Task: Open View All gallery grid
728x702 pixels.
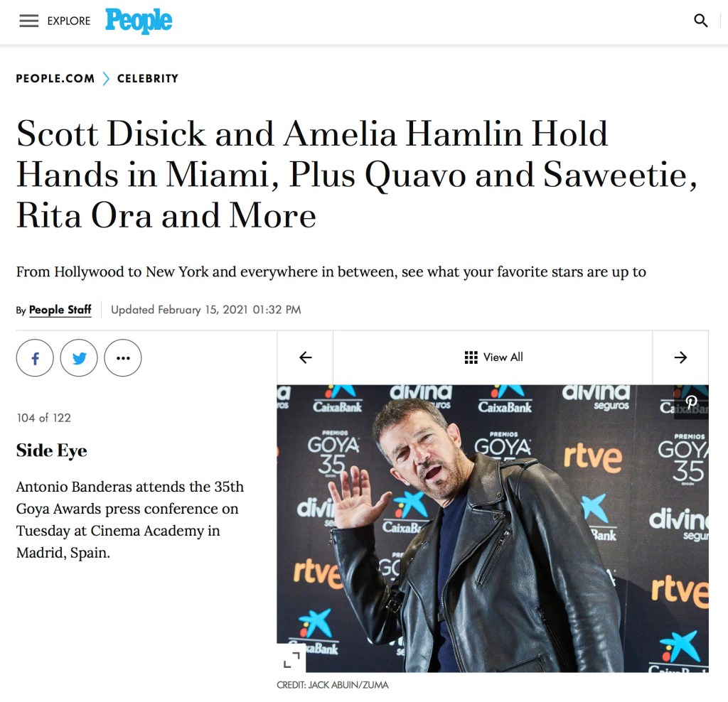Action: pos(493,357)
